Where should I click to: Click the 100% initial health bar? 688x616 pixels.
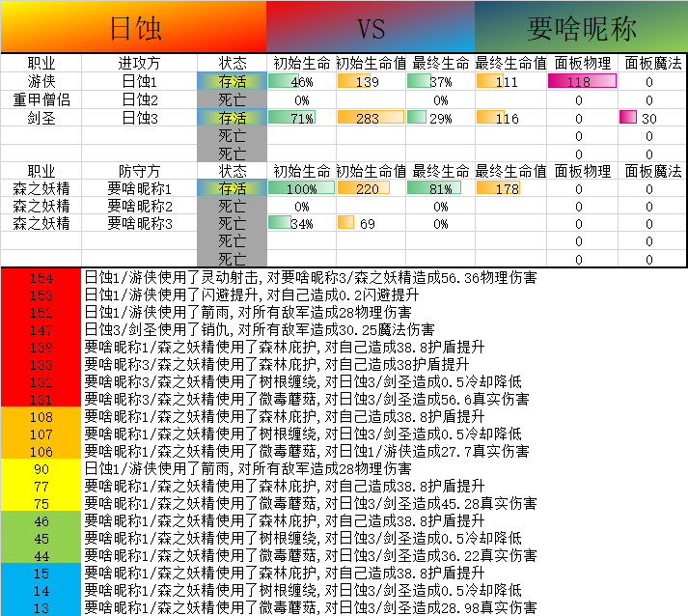point(301,189)
